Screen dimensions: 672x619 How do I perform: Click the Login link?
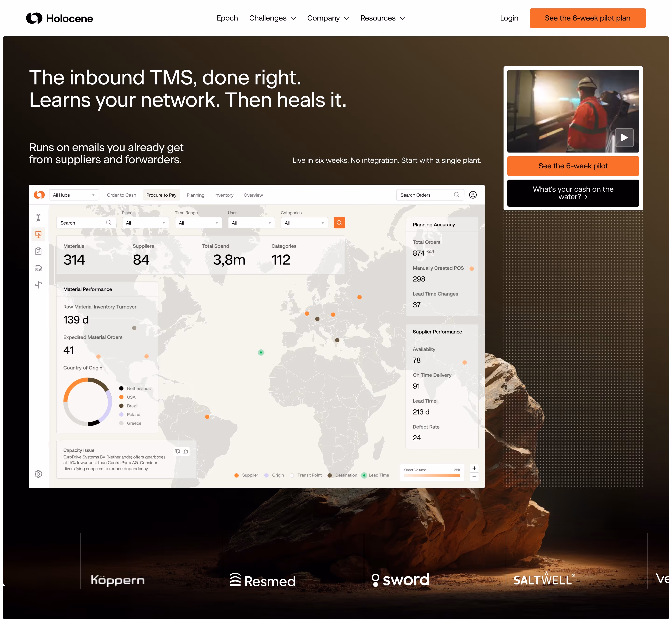[509, 18]
